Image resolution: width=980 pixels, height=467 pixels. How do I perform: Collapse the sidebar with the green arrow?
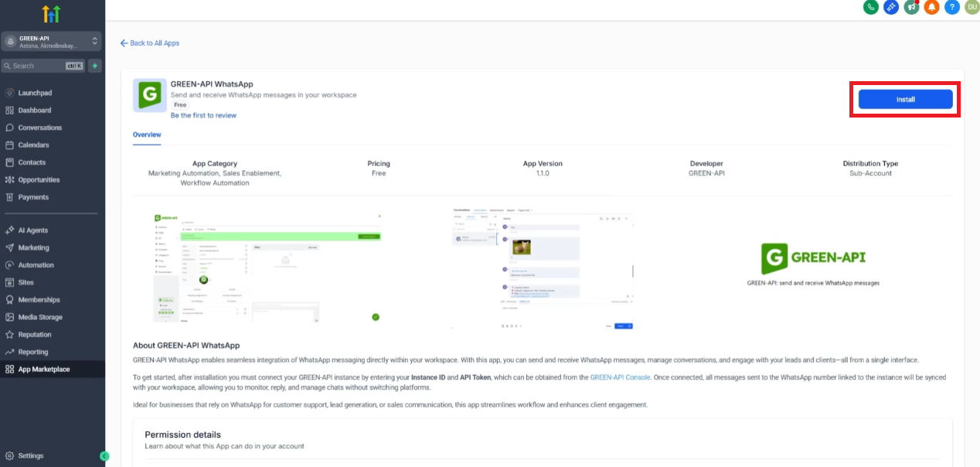(x=104, y=456)
